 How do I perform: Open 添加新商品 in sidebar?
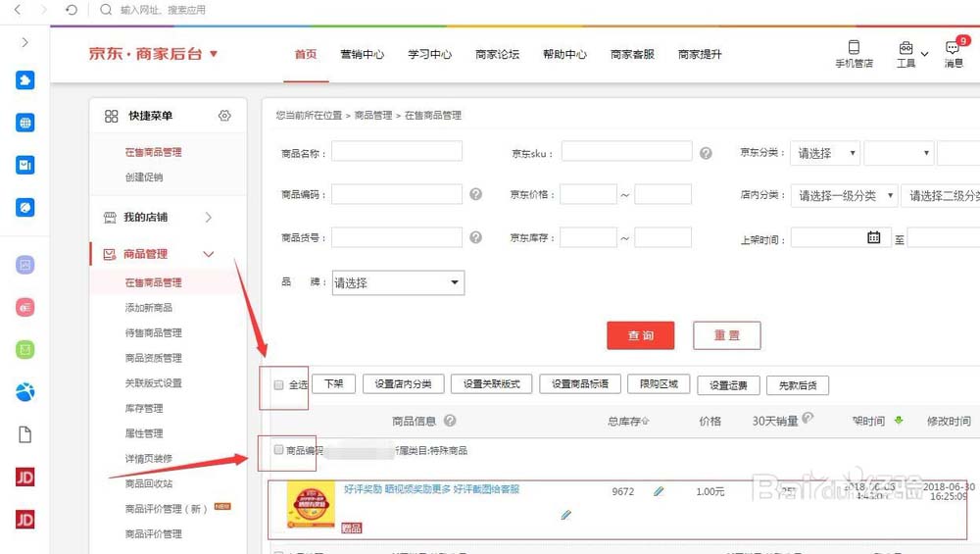[148, 308]
